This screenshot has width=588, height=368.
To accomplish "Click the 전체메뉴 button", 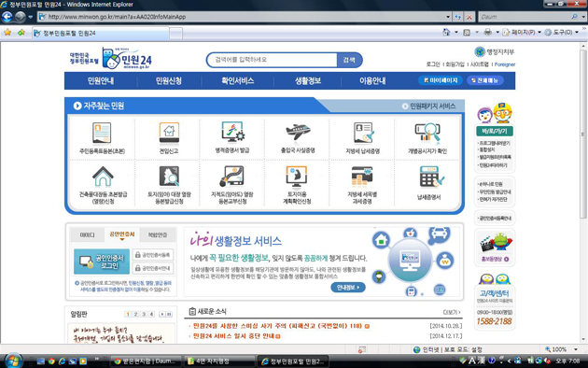I will click(485, 80).
